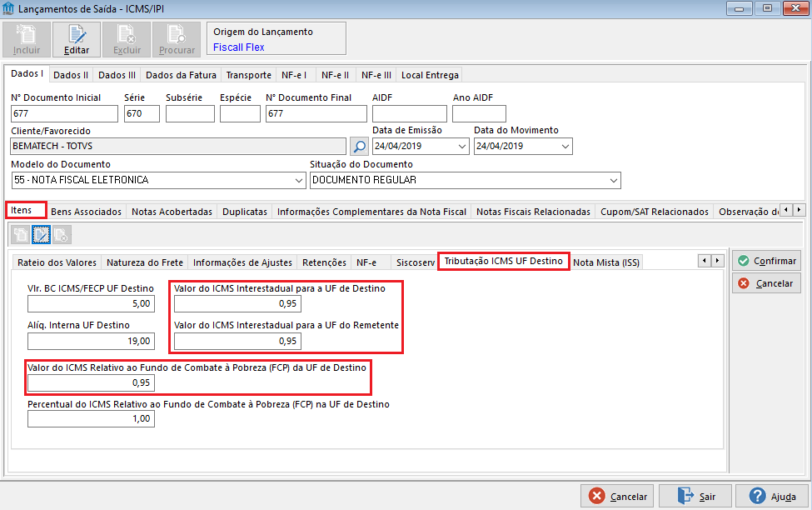Screen dimensions: 812x510
Task: Click the Editar toolbar button
Action: [x=77, y=39]
